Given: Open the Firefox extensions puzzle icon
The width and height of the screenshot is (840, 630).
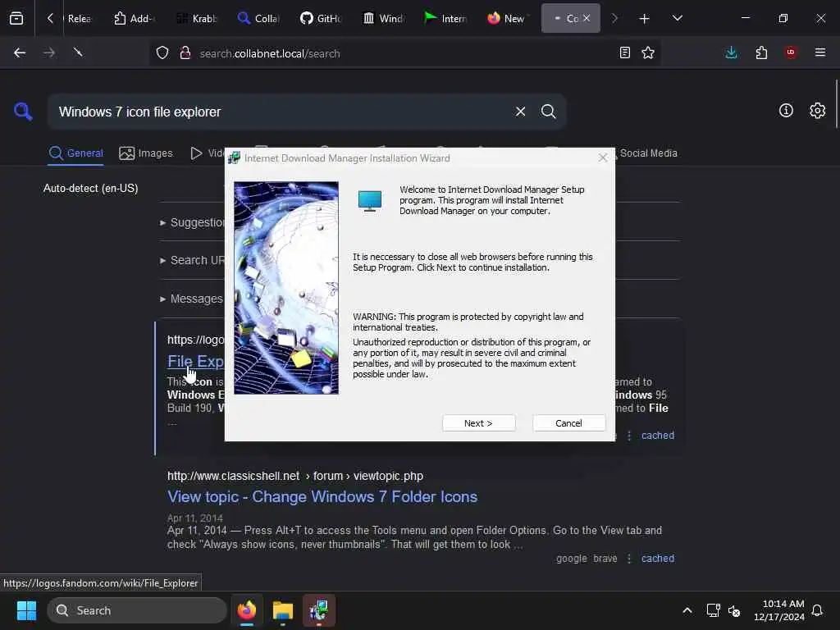Looking at the screenshot, I should [761, 52].
